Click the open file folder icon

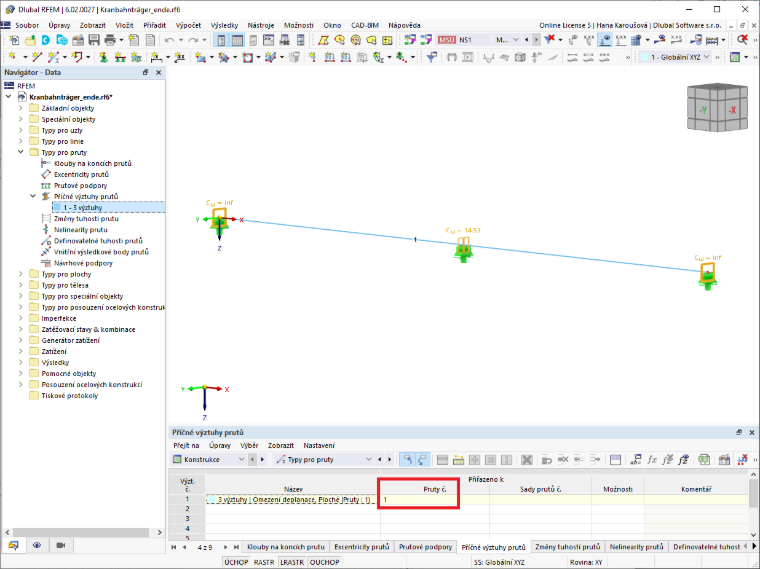click(30, 40)
